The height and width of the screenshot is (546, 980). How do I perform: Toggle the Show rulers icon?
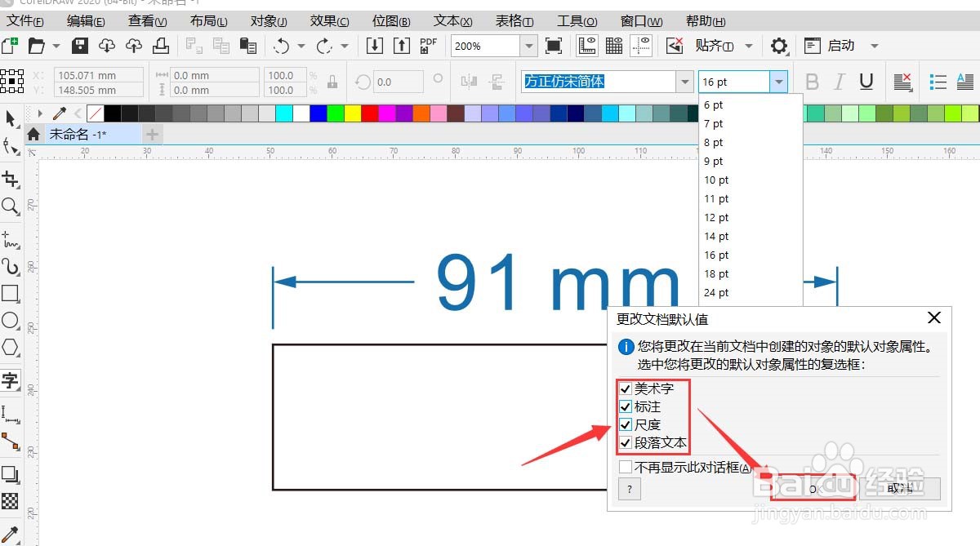(586, 46)
